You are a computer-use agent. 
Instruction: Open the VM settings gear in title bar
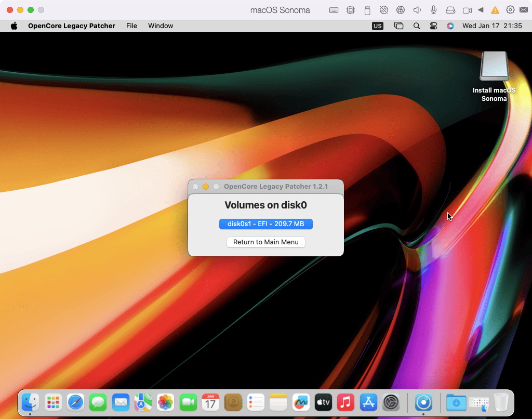click(510, 10)
